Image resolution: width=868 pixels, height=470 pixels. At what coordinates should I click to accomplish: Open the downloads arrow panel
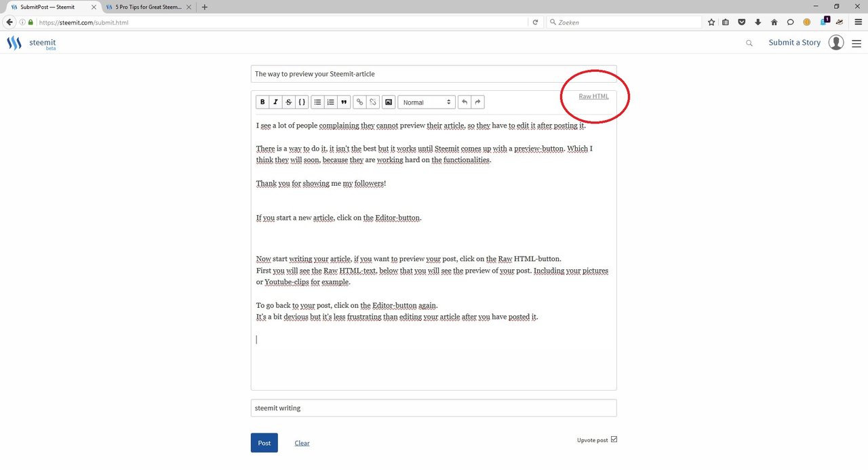click(x=758, y=22)
